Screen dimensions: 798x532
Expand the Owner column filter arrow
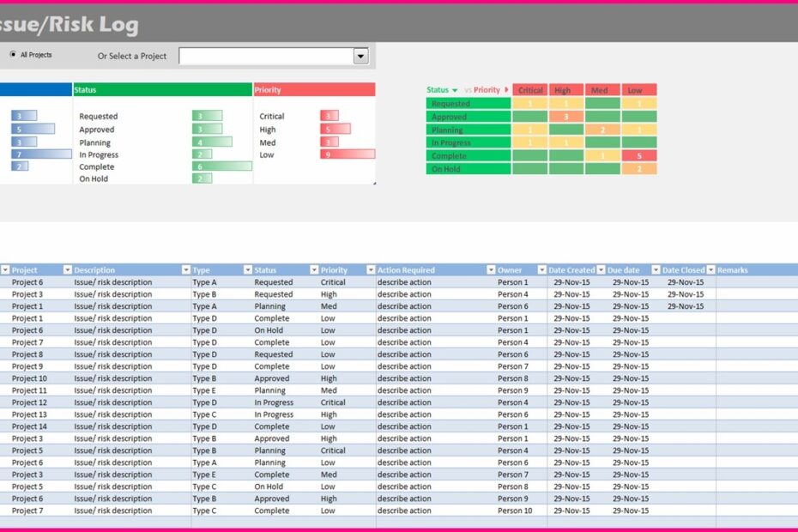(x=541, y=270)
